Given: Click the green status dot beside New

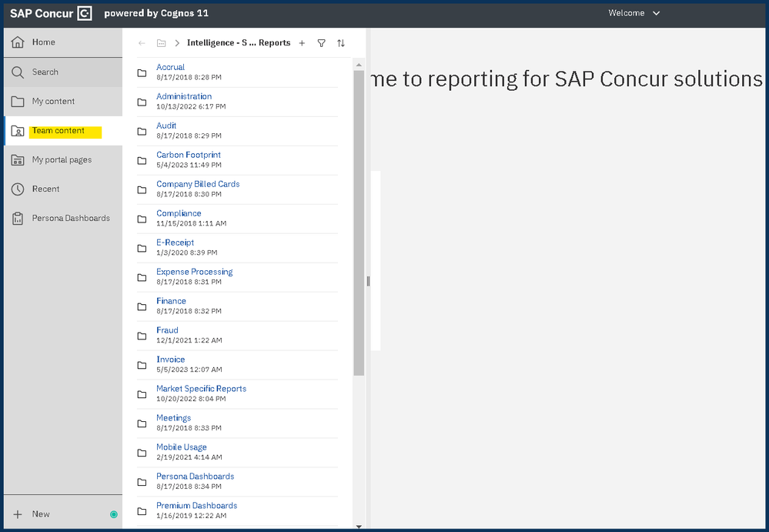Looking at the screenshot, I should [x=114, y=514].
